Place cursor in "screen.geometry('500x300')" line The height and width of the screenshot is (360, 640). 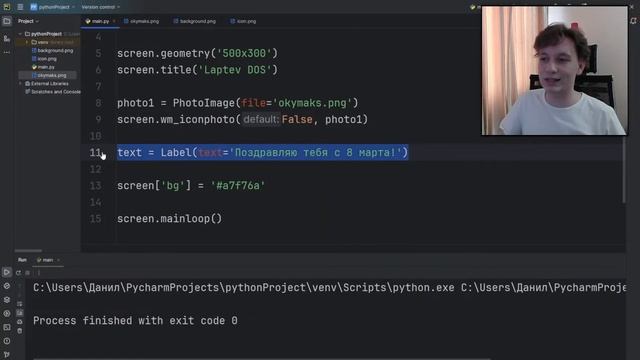197,53
